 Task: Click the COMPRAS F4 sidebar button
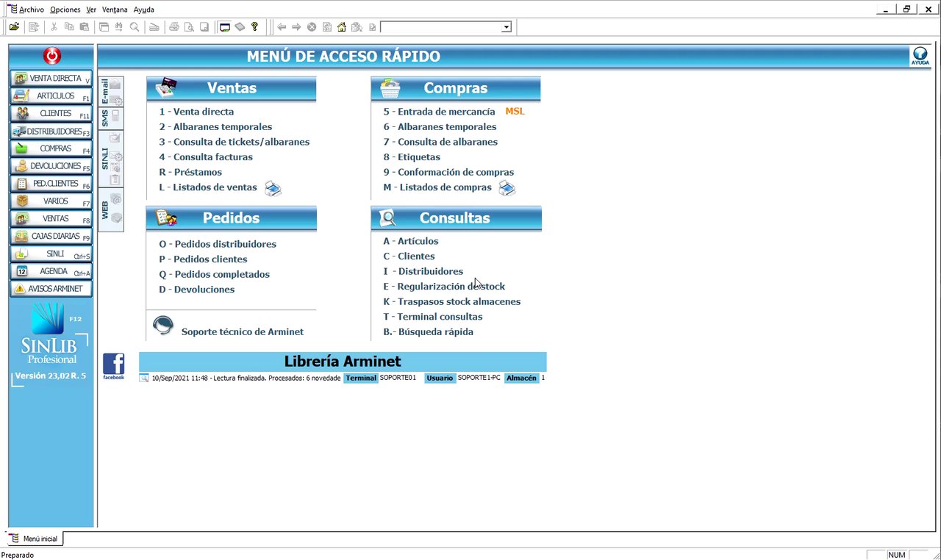[51, 148]
